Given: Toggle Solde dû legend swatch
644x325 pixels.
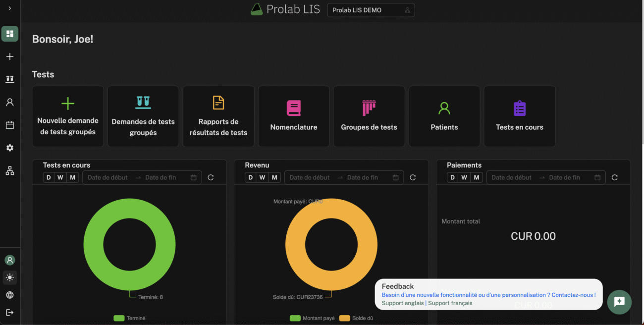Looking at the screenshot, I should click(344, 318).
